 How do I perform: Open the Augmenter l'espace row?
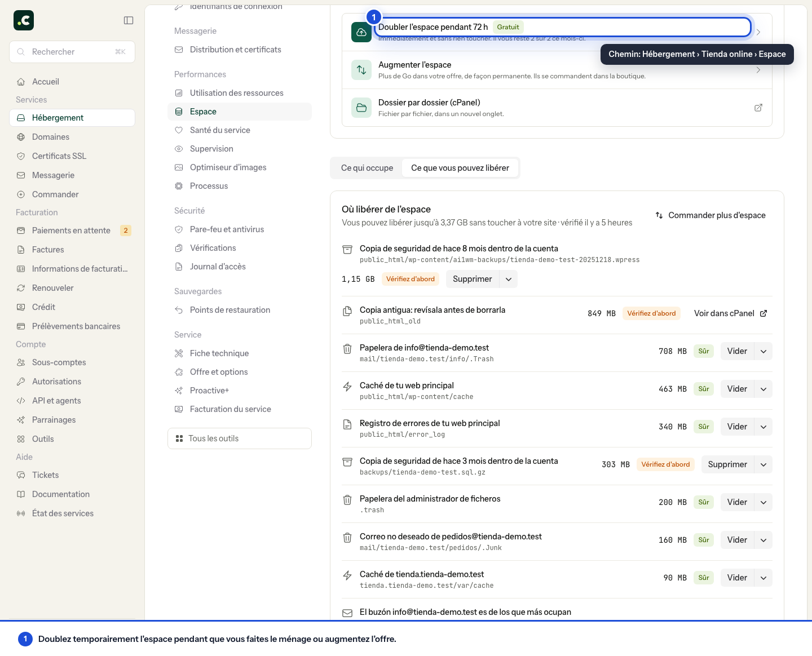pyautogui.click(x=557, y=70)
